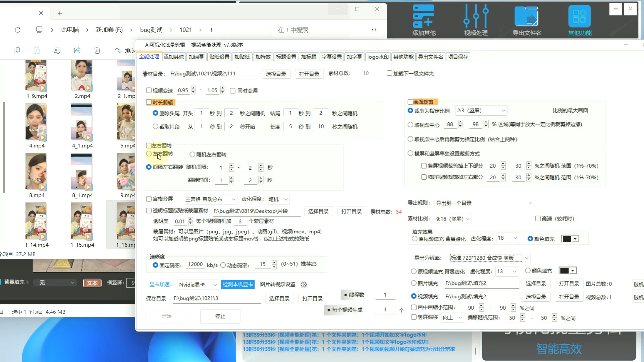Open the 2:3（竖屏）ratio dropdown
The height and width of the screenshot is (362, 644).
tap(481, 111)
